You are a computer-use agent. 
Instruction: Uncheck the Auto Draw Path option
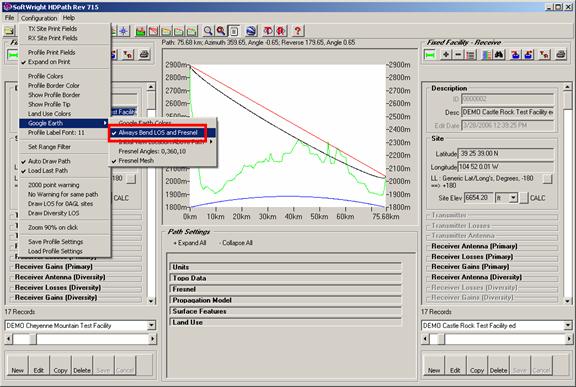tap(49, 161)
